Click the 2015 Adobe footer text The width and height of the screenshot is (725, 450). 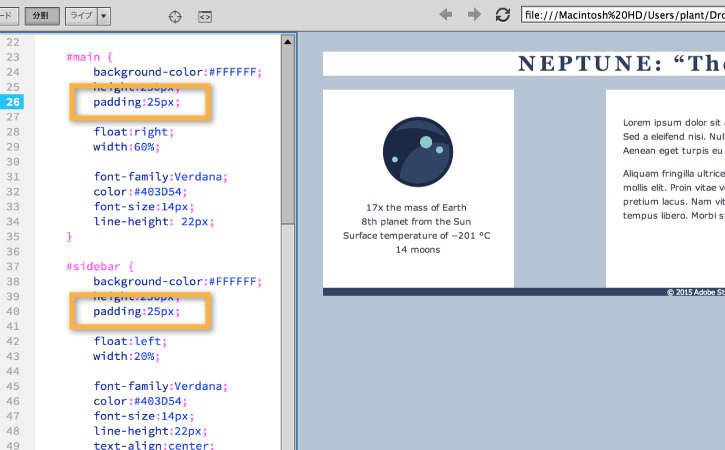pyautogui.click(x=696, y=292)
